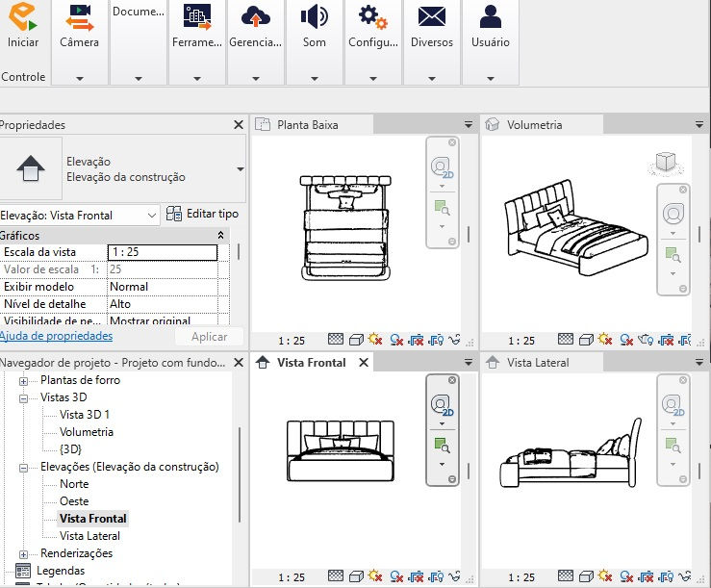Screen dimensions: 711x588
Task: Collapse the Gráficos properties section
Action: pyautogui.click(x=221, y=235)
